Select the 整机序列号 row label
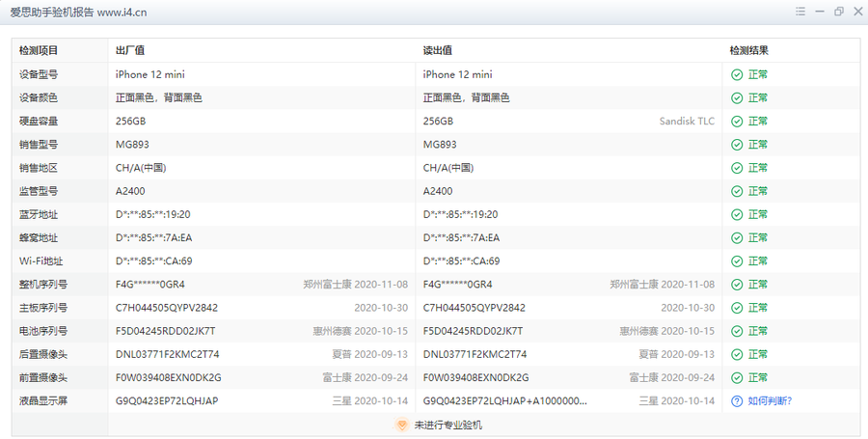Image resolution: width=868 pixels, height=439 pixels. pyautogui.click(x=43, y=284)
